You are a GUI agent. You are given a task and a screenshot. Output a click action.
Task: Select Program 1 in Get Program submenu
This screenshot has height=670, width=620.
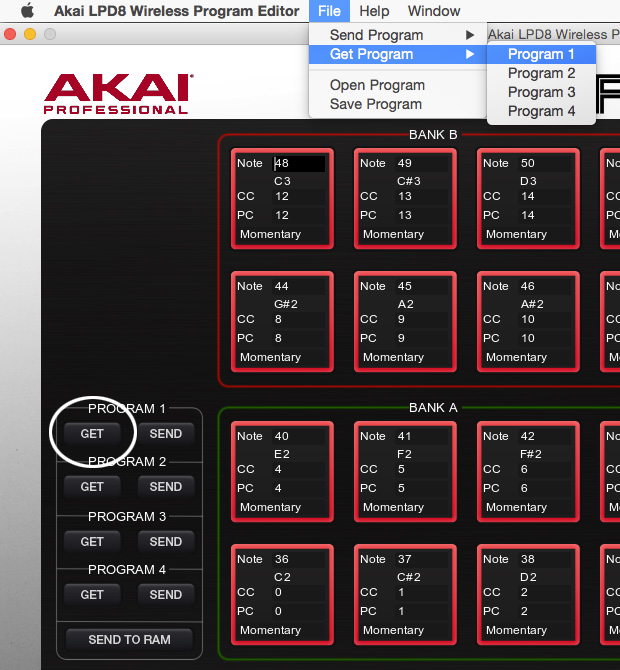[x=541, y=54]
